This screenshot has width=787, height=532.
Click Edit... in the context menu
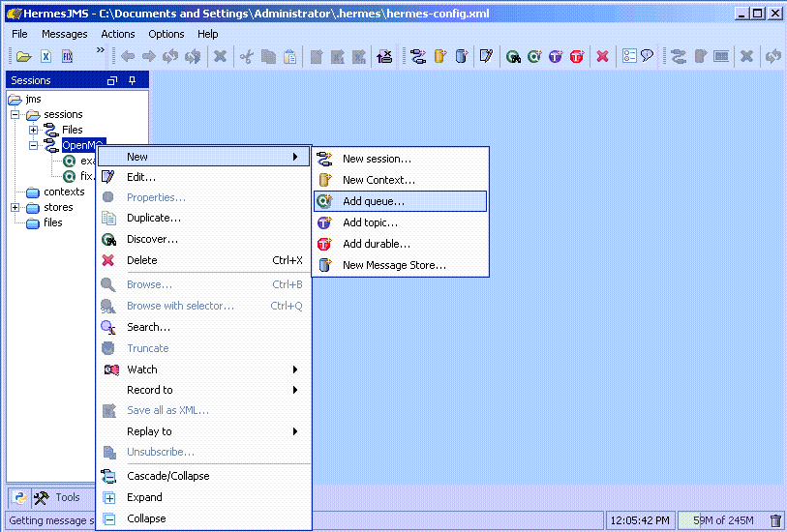pos(141,177)
